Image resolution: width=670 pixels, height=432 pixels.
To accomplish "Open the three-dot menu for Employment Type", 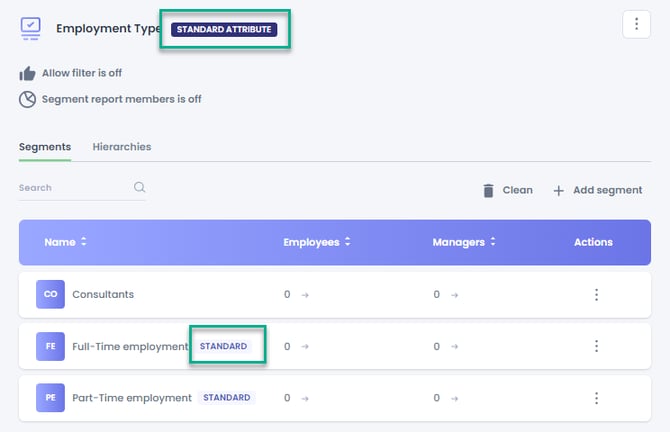I will pos(636,25).
